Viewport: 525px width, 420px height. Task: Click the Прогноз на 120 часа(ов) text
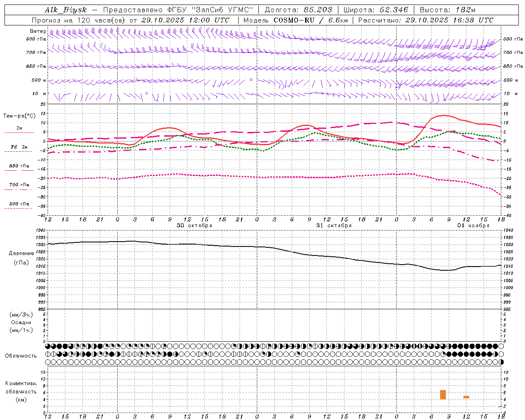[79, 20]
